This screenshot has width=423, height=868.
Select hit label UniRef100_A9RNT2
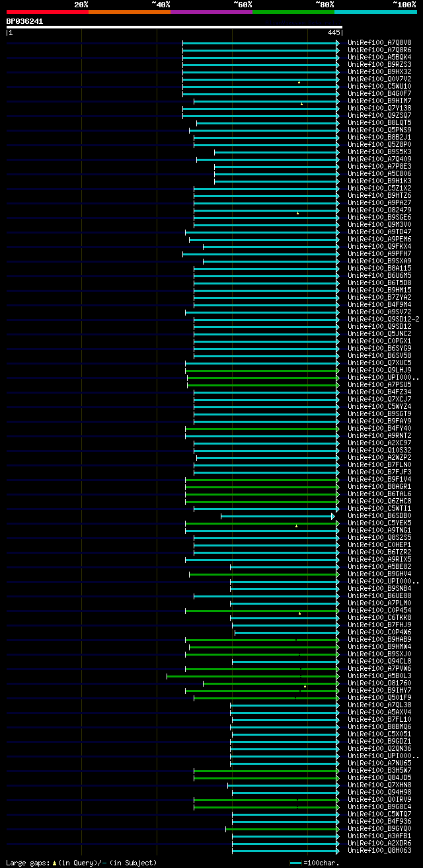click(379, 436)
